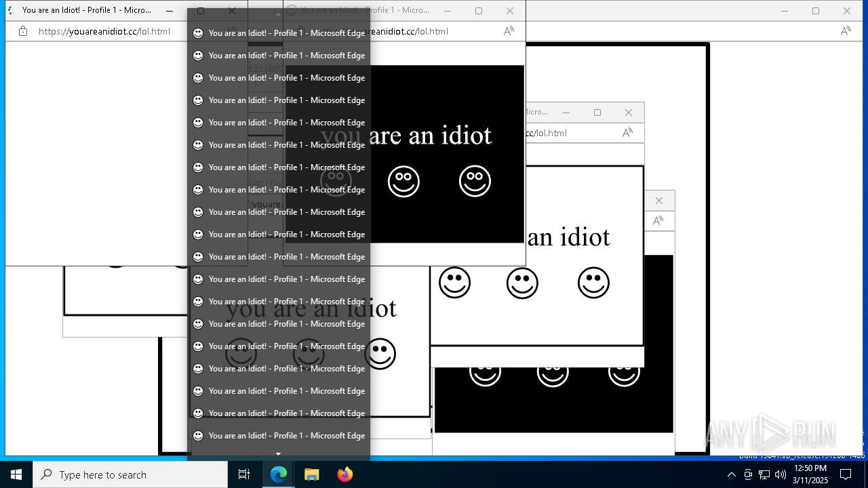The height and width of the screenshot is (488, 868).
Task: Click Read aloud icon in the rightmost small popup
Action: 658,221
